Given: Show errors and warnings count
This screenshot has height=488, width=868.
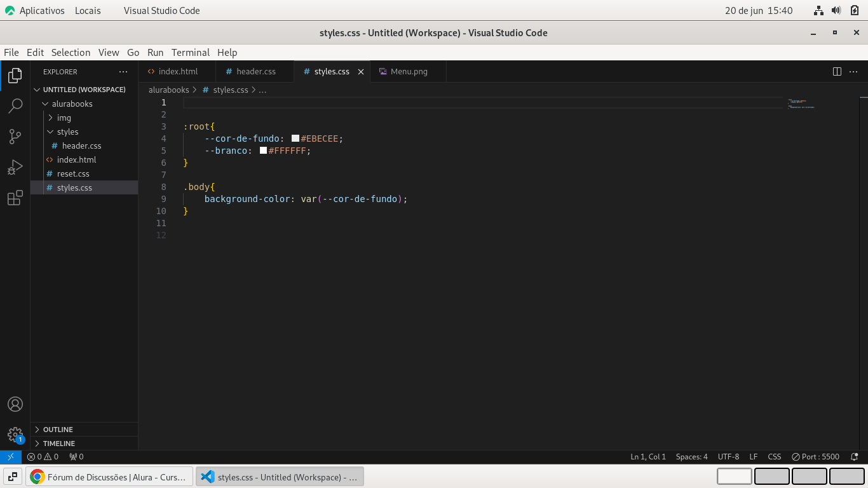Looking at the screenshot, I should click(43, 457).
